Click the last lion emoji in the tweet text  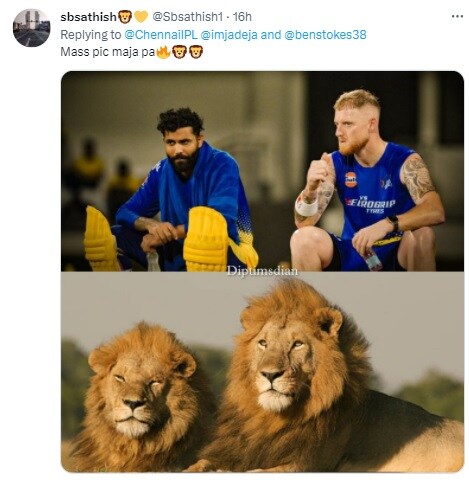pyautogui.click(x=196, y=52)
